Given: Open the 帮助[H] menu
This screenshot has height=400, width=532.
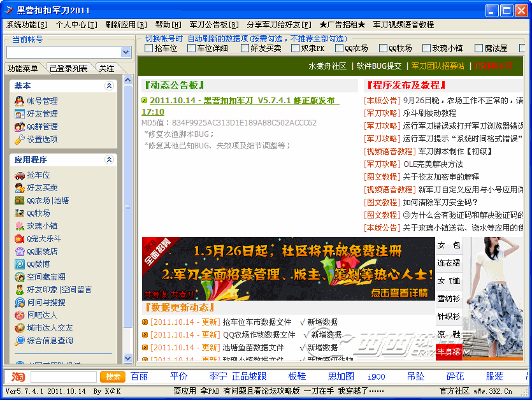Looking at the screenshot, I should pyautogui.click(x=168, y=25).
